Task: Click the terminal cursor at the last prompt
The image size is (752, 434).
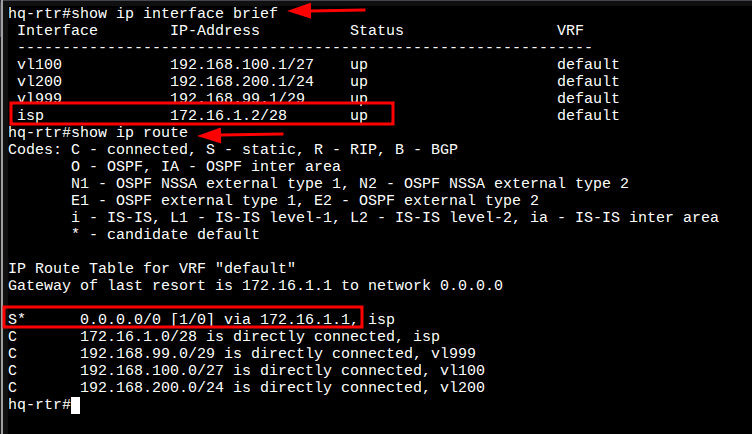Action: click(74, 404)
